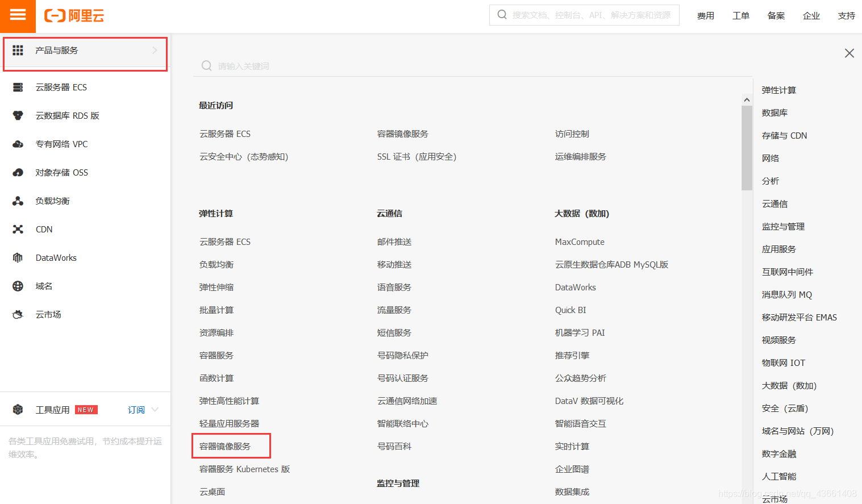Open the 费用 top menu
This screenshot has height=504, width=862.
pos(706,15)
